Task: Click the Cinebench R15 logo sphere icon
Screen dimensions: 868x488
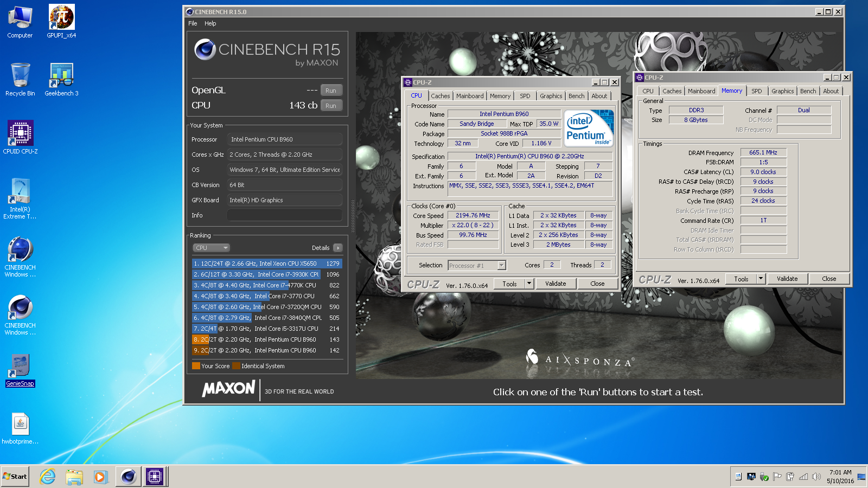Action: click(205, 49)
